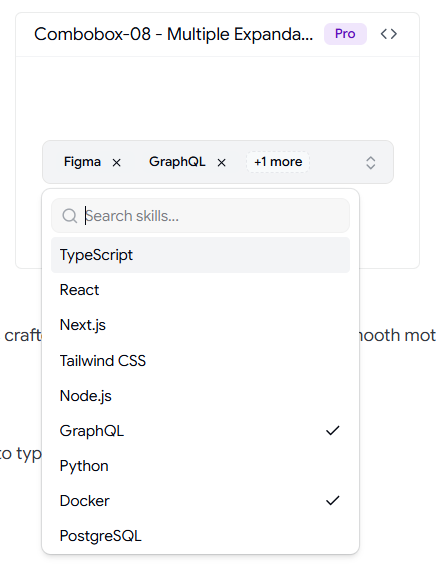Select the Python option
Screen dimensions: 436x567
tap(200, 466)
